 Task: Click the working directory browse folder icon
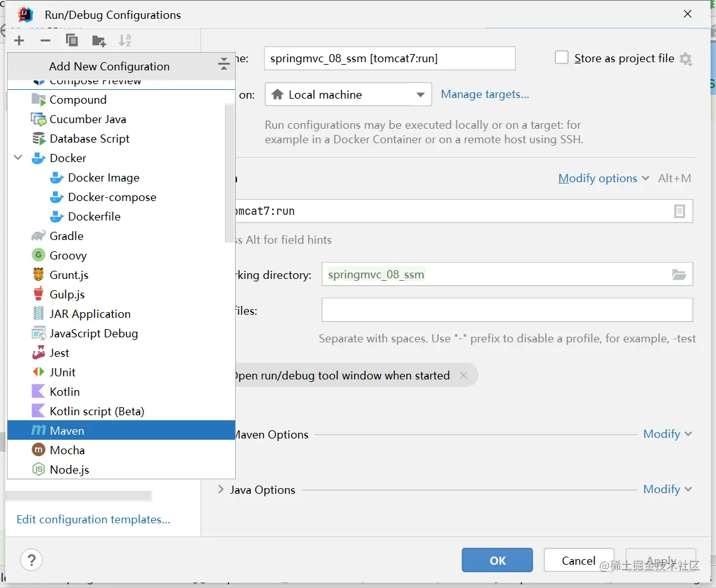[679, 275]
